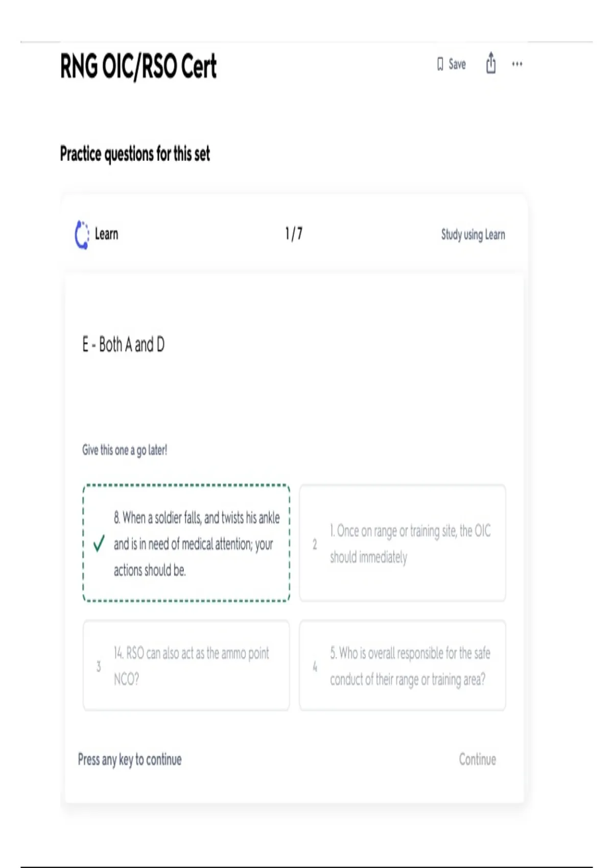
Task: Click the Save bookmark icon
Action: tap(440, 64)
